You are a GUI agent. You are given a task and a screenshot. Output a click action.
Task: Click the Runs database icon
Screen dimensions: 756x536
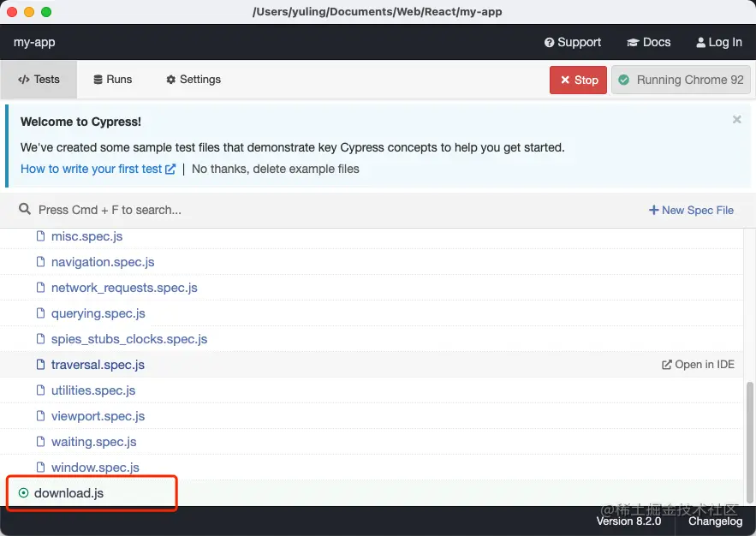[x=98, y=80]
